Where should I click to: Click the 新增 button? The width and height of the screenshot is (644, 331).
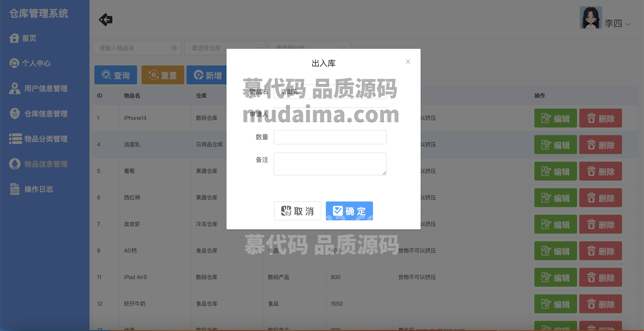pyautogui.click(x=207, y=75)
